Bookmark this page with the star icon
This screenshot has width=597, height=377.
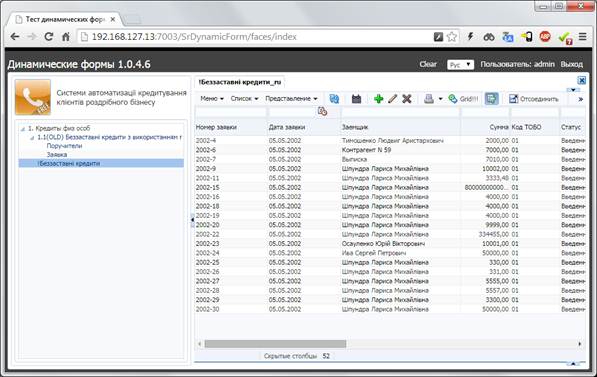452,37
